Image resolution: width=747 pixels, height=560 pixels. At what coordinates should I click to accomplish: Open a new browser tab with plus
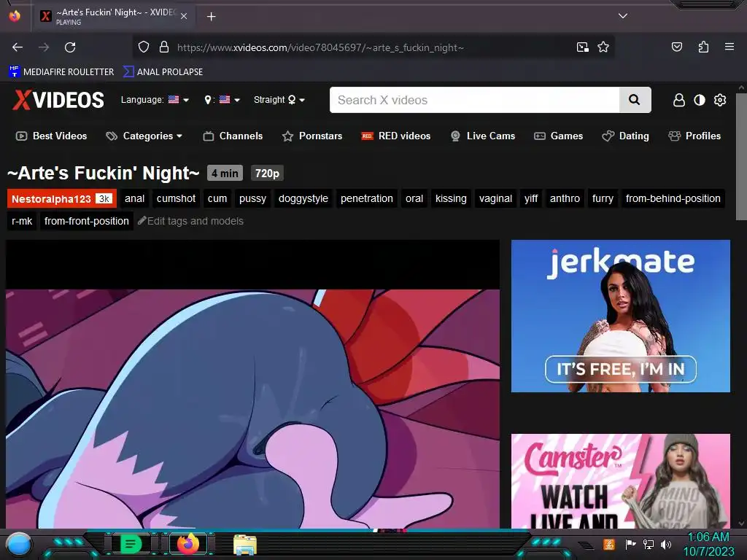pos(211,17)
